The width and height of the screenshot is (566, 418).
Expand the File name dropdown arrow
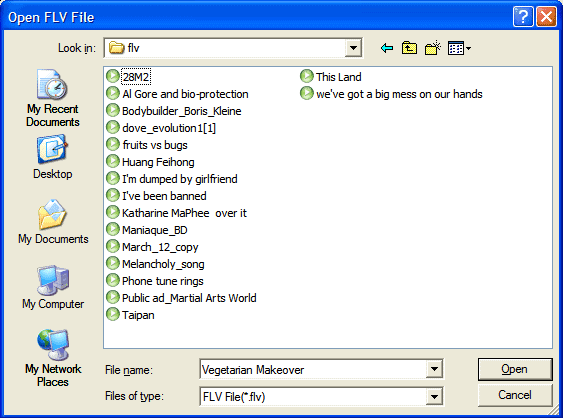[434, 369]
